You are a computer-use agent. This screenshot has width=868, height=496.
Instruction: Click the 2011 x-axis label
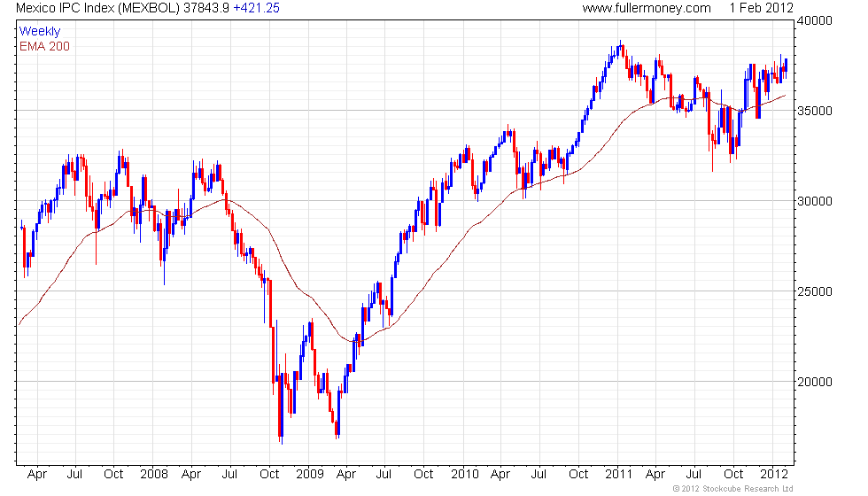click(x=618, y=474)
